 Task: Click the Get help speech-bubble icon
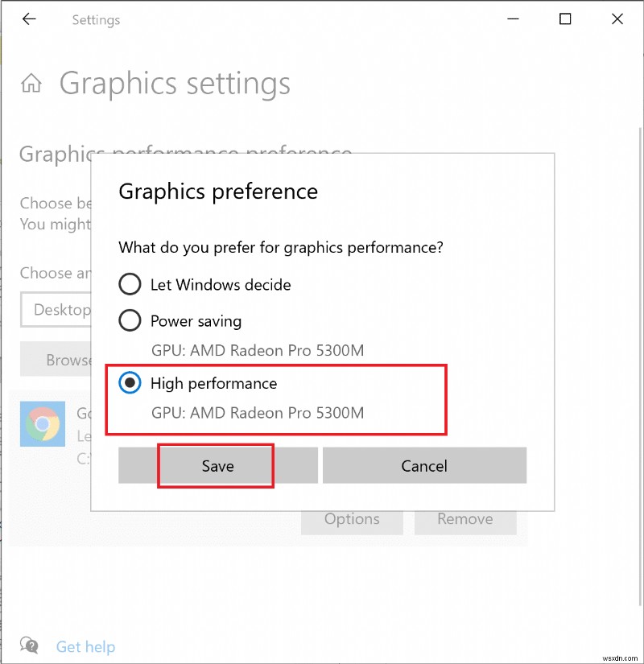pos(29,645)
